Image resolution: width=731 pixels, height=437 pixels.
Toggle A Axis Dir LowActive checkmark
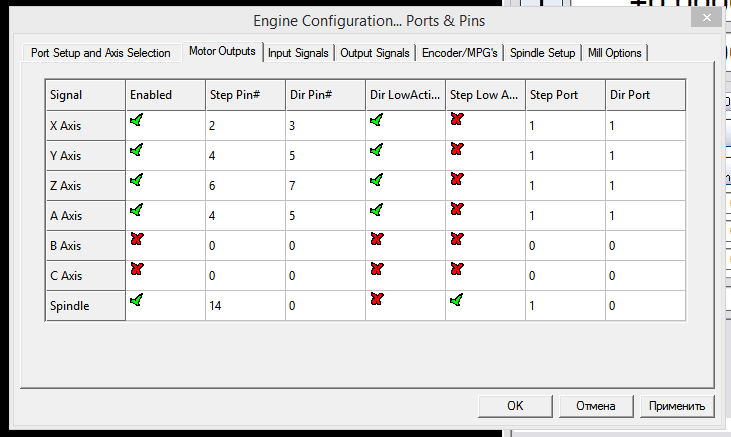coord(376,210)
